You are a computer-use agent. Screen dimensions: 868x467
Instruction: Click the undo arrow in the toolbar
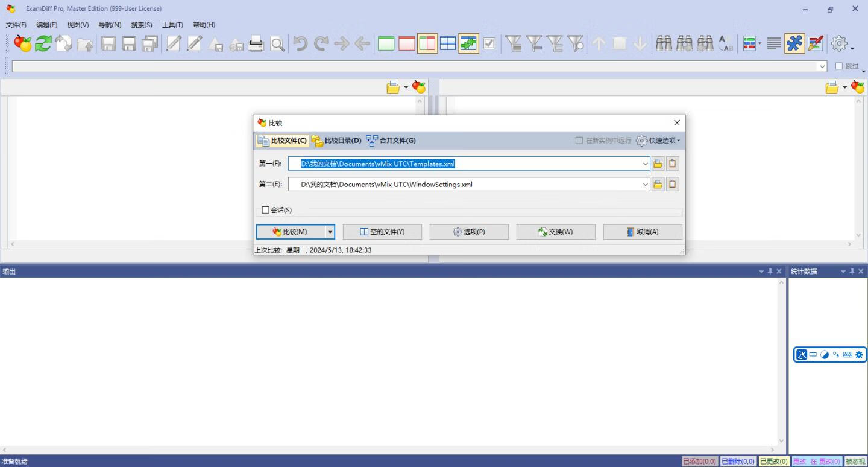click(x=300, y=43)
